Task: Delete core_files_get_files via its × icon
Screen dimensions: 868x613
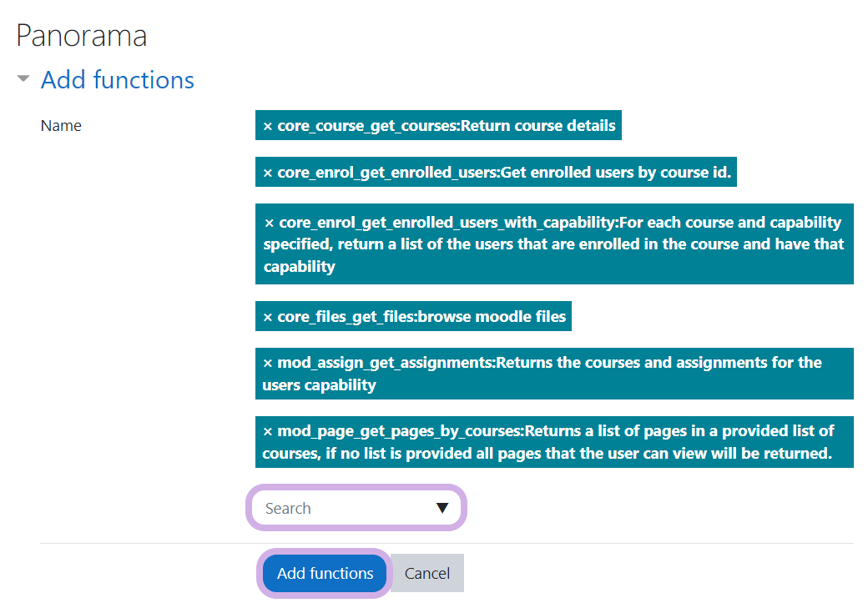Action: [268, 318]
